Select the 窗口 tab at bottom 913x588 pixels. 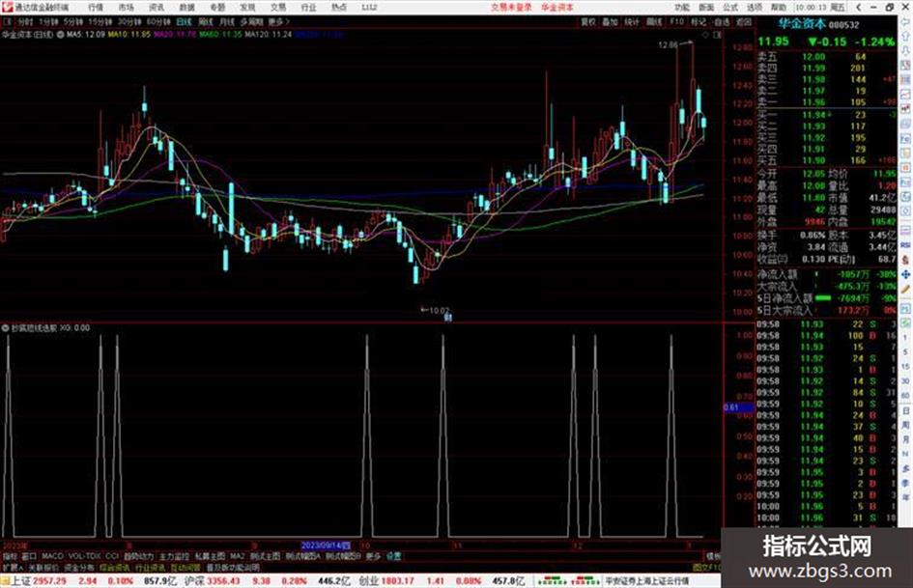(29, 556)
